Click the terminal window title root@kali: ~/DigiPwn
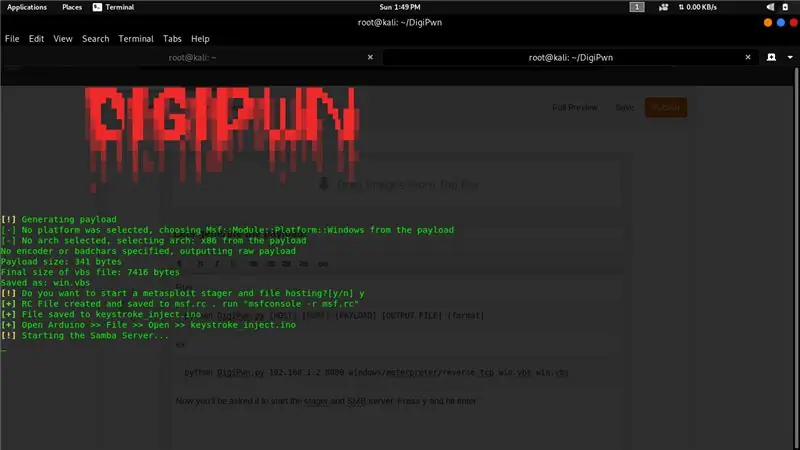The height and width of the screenshot is (450, 800). pyautogui.click(x=400, y=22)
